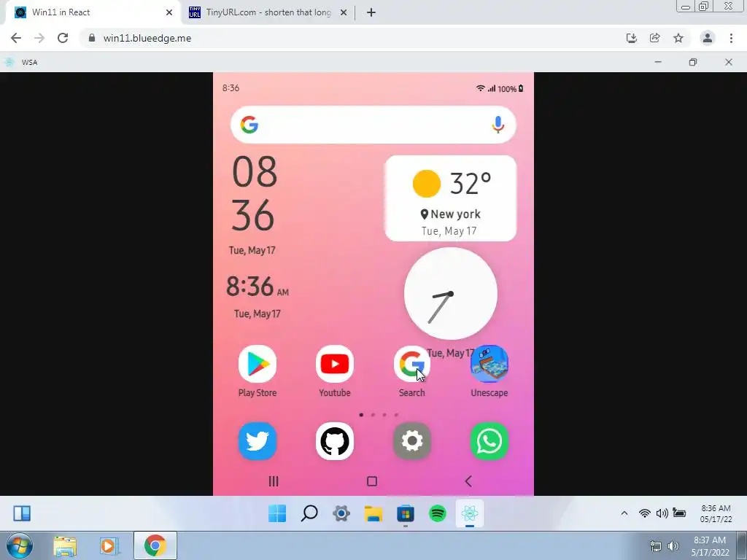Viewport: 747px width, 560px height.
Task: Switch to the TinyURL.com tab
Action: click(x=268, y=12)
